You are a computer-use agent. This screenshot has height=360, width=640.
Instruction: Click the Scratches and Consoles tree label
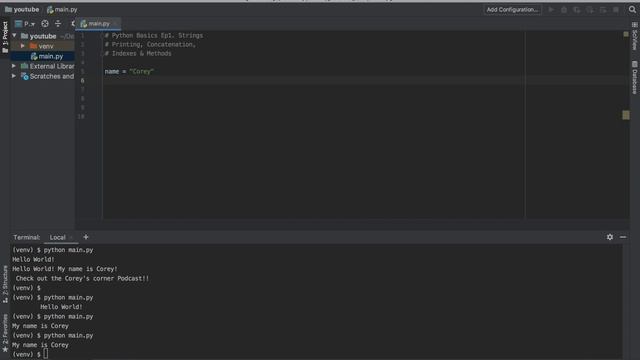52,76
